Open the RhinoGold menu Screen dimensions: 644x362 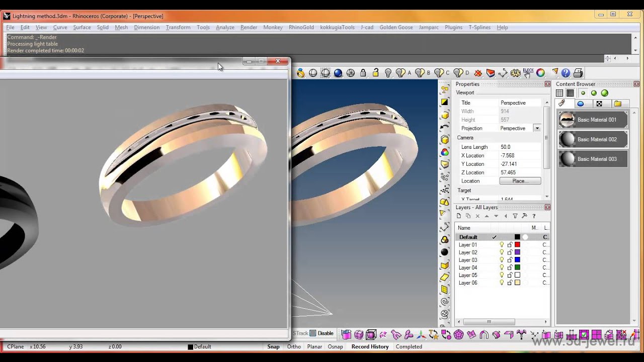coord(301,27)
